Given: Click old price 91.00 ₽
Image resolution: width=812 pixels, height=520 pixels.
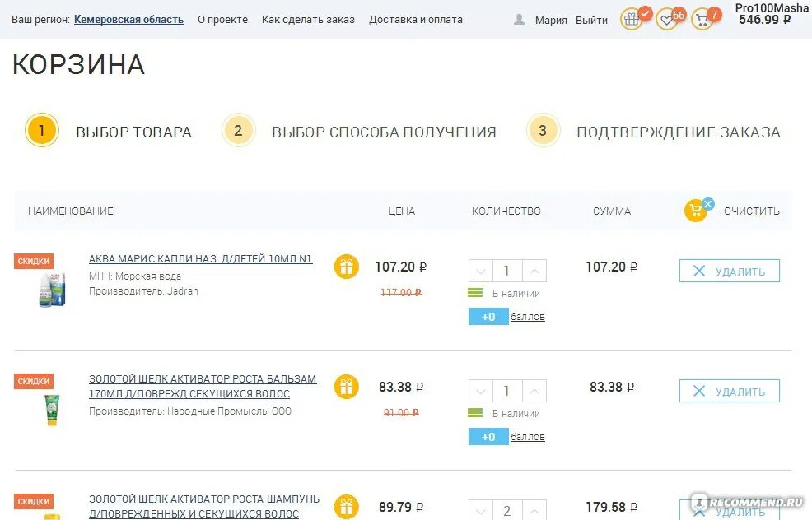Looking at the screenshot, I should [401, 412].
